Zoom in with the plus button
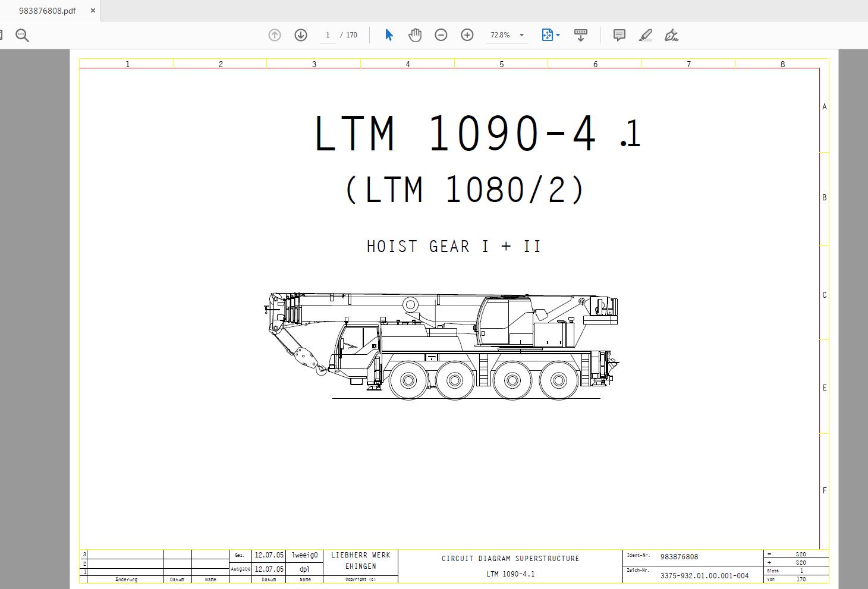Viewport: 868px width, 589px height. click(x=467, y=35)
